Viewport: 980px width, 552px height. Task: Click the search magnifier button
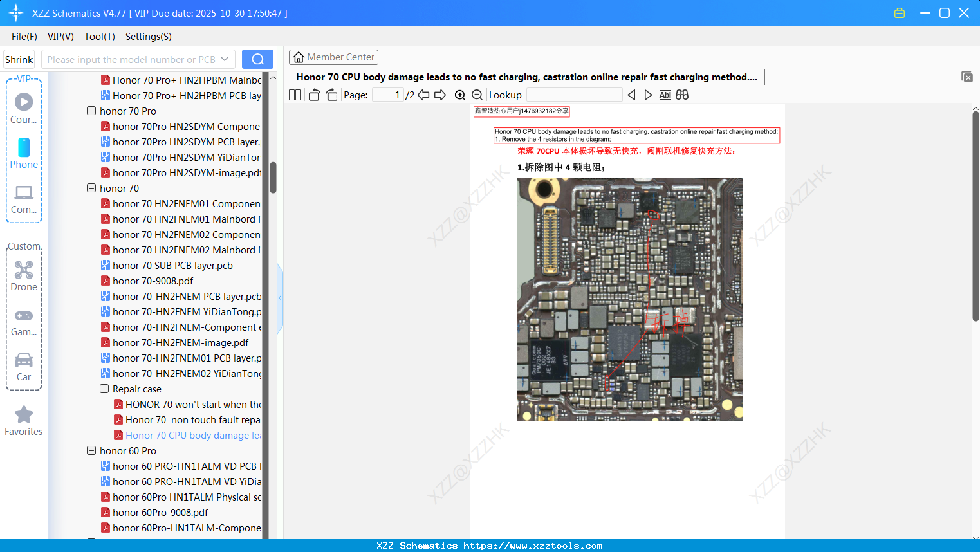[257, 59]
